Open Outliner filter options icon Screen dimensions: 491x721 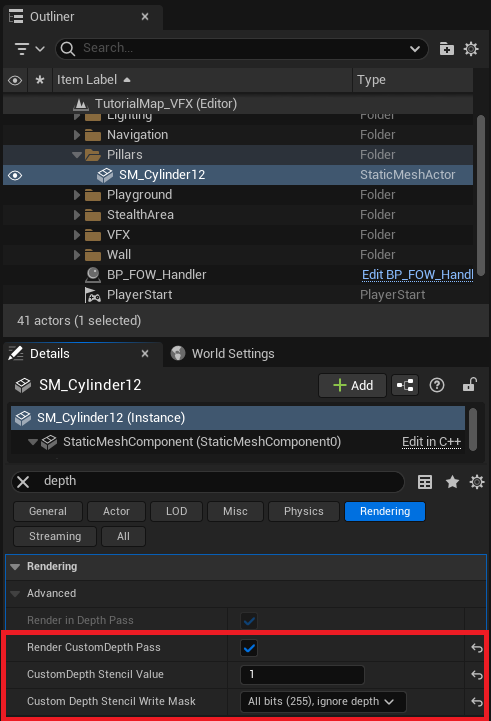coord(29,48)
